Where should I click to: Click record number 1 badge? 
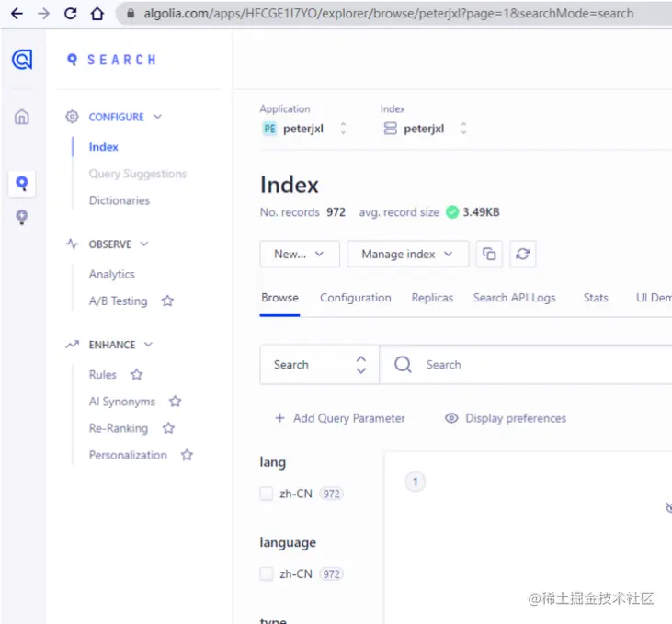pos(415,482)
